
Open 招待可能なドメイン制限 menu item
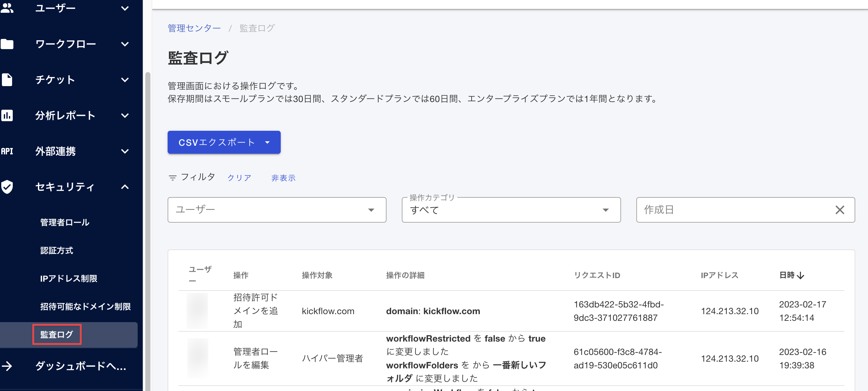[x=86, y=306]
